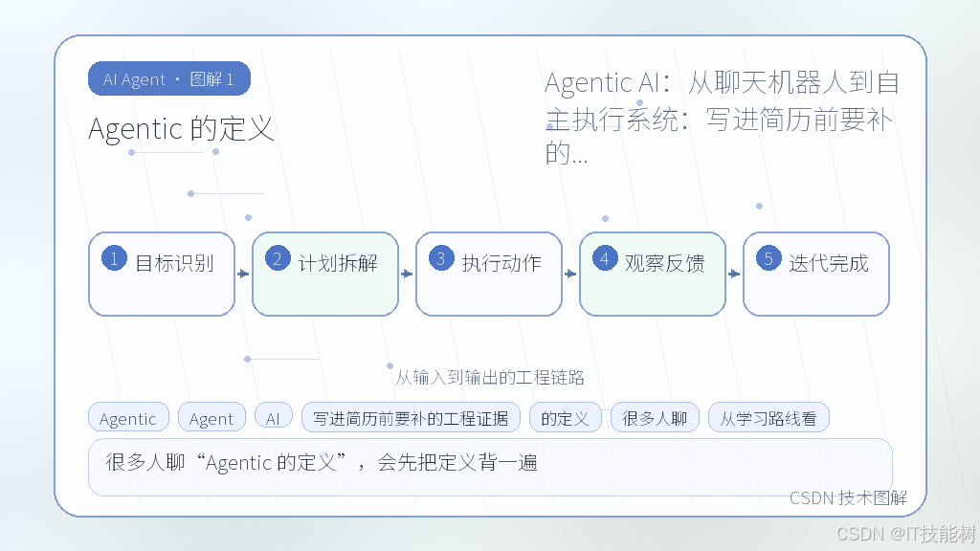Image resolution: width=980 pixels, height=551 pixels.
Task: Click the arrow between 执行动作 and 观察反馈
Action: pos(571,274)
